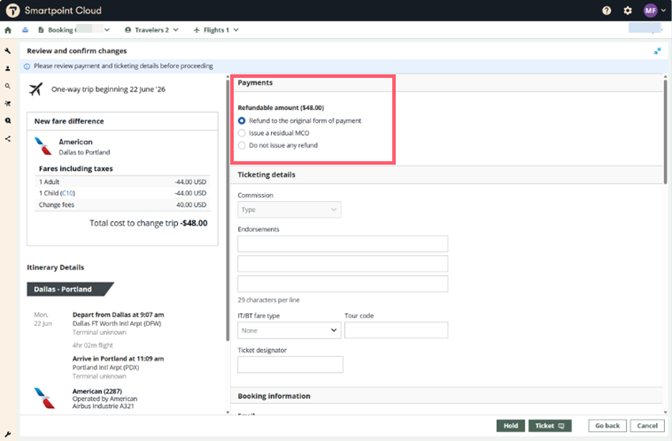Screen dimensions: 672x441
Task: Click the Hold button
Action: pyautogui.click(x=511, y=426)
